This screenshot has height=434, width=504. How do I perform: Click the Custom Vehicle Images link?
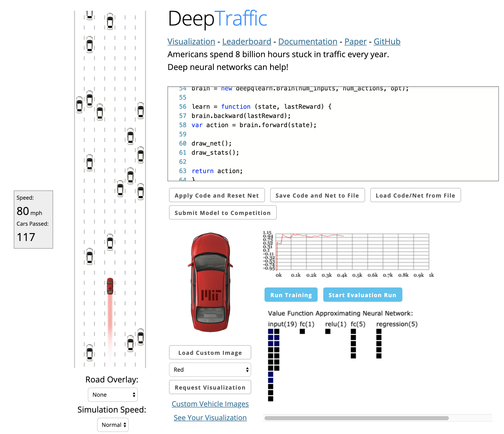click(x=210, y=403)
